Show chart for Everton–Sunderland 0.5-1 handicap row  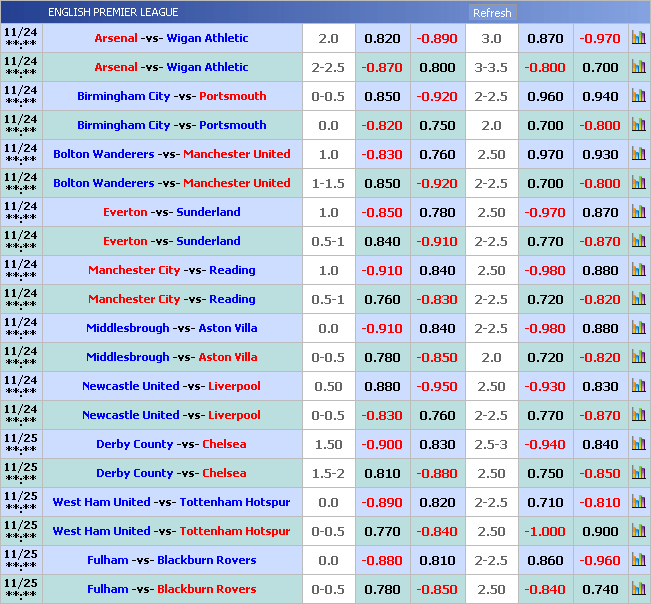638,241
